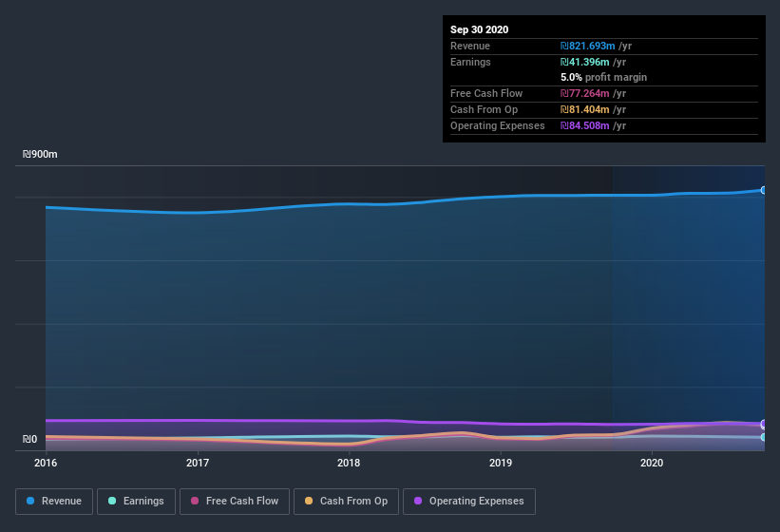
Task: Click the 2018 x-axis label
Action: [349, 463]
